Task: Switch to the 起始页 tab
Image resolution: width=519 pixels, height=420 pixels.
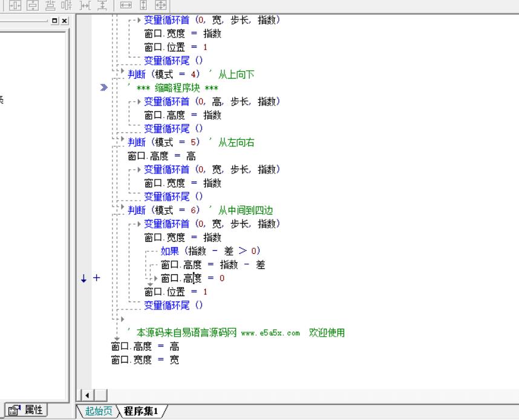Action: pyautogui.click(x=99, y=411)
